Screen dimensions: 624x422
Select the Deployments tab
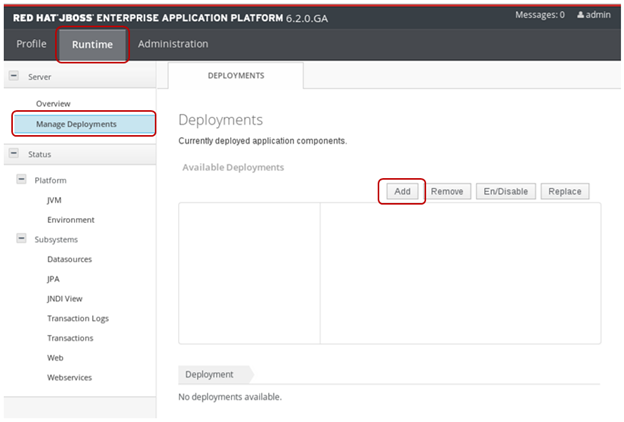235,75
